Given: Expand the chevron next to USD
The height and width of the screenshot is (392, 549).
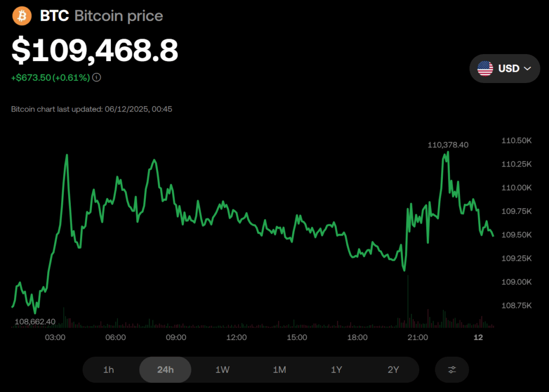Looking at the screenshot, I should [x=528, y=69].
